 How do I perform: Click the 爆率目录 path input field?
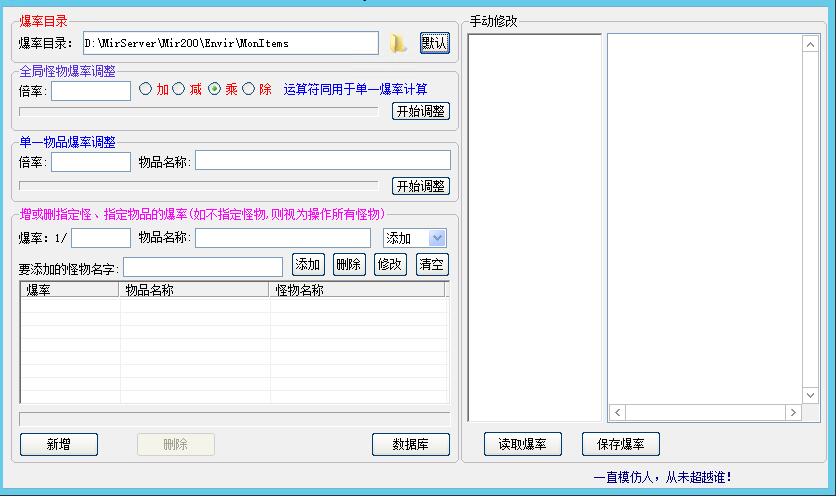(230, 43)
